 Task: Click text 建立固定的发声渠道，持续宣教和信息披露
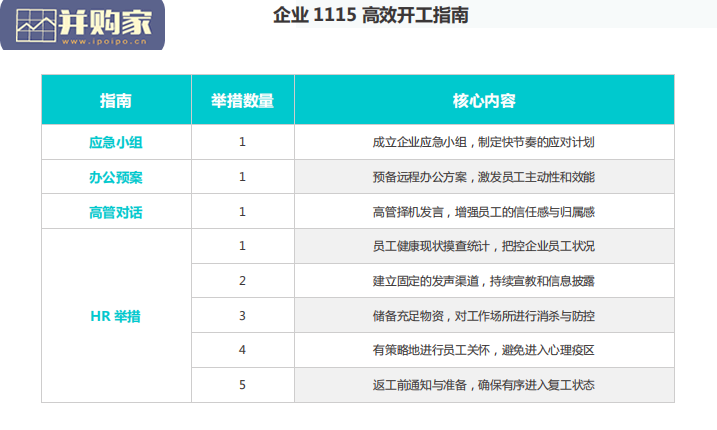484,281
